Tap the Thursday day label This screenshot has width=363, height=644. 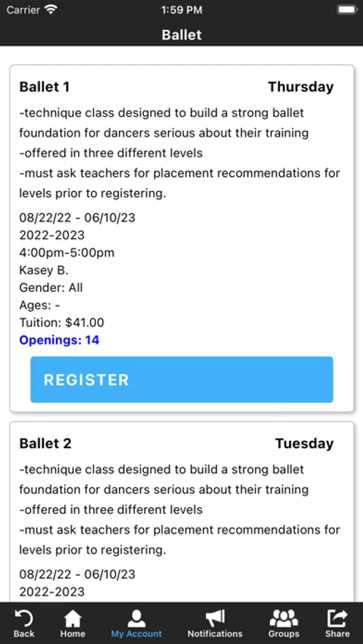pyautogui.click(x=301, y=87)
